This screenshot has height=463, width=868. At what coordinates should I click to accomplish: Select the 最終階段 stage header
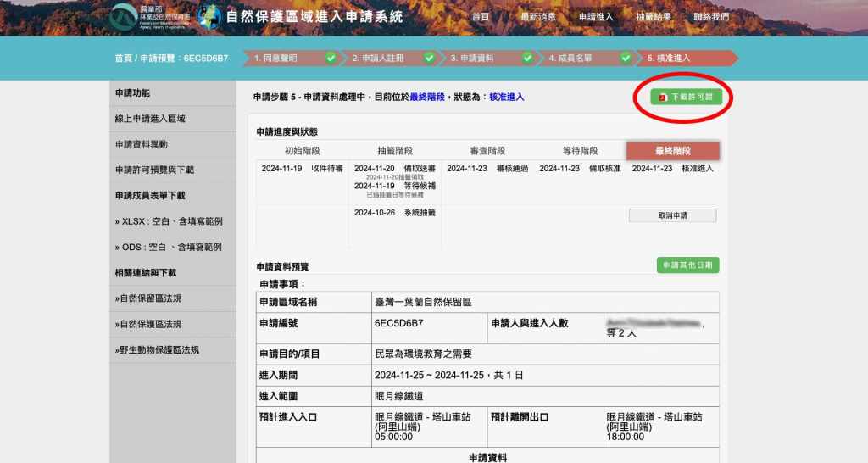pos(672,151)
